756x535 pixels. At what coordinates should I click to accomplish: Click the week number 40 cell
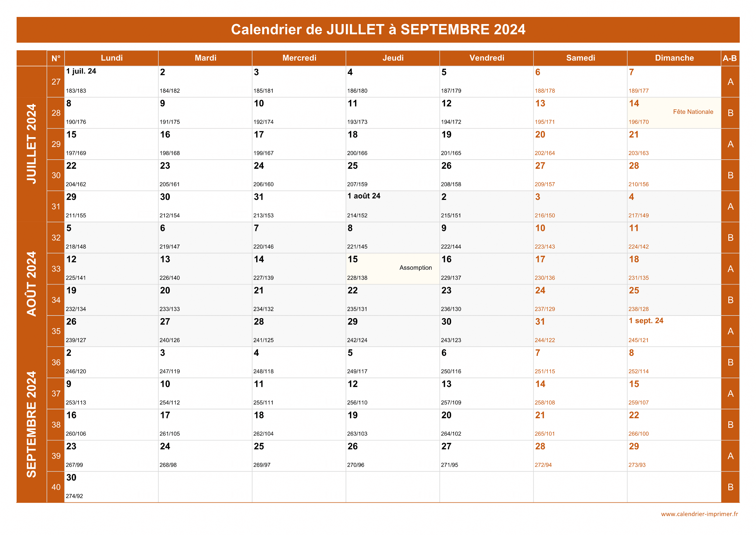tap(56, 487)
